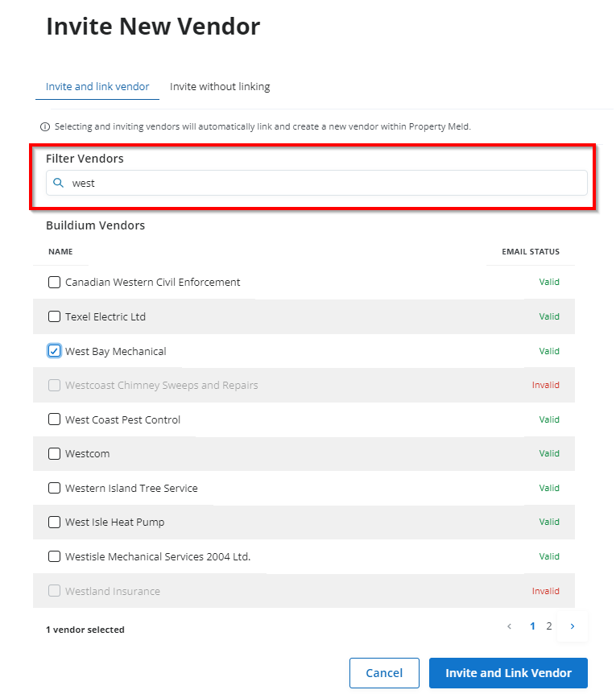Go to previous page using left chevron
Image resolution: width=616 pixels, height=694 pixels.
pyautogui.click(x=509, y=626)
